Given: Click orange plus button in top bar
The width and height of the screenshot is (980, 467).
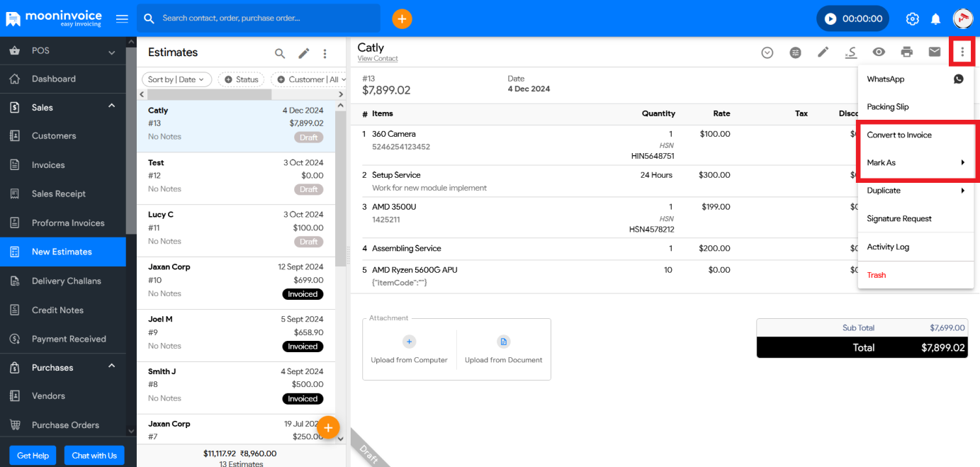Looking at the screenshot, I should 402,18.
